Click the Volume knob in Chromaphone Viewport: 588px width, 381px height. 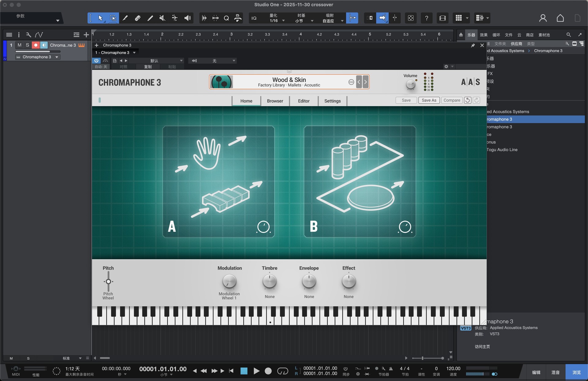(410, 85)
